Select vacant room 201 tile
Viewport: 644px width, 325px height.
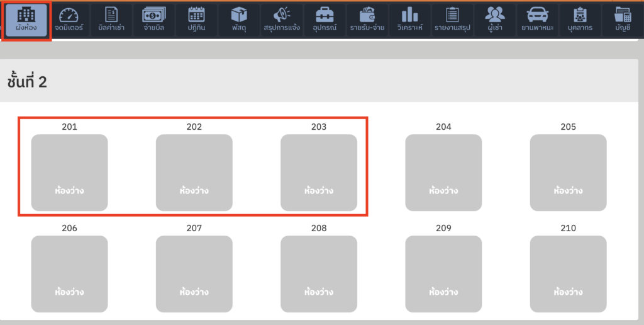pos(69,173)
